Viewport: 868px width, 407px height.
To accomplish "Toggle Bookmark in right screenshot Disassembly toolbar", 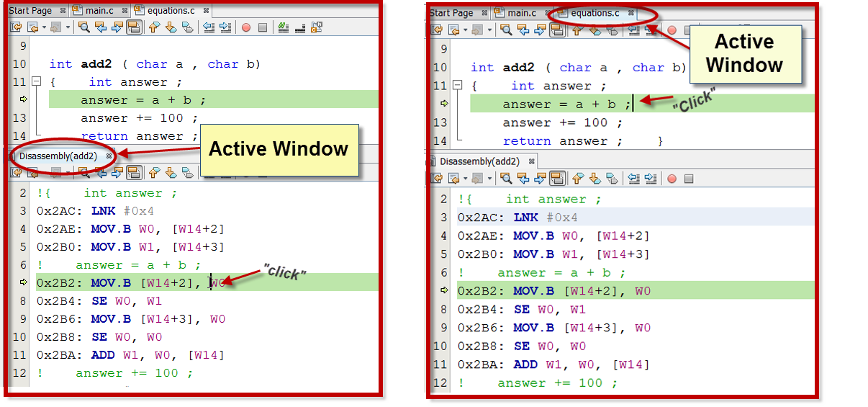I will [612, 178].
